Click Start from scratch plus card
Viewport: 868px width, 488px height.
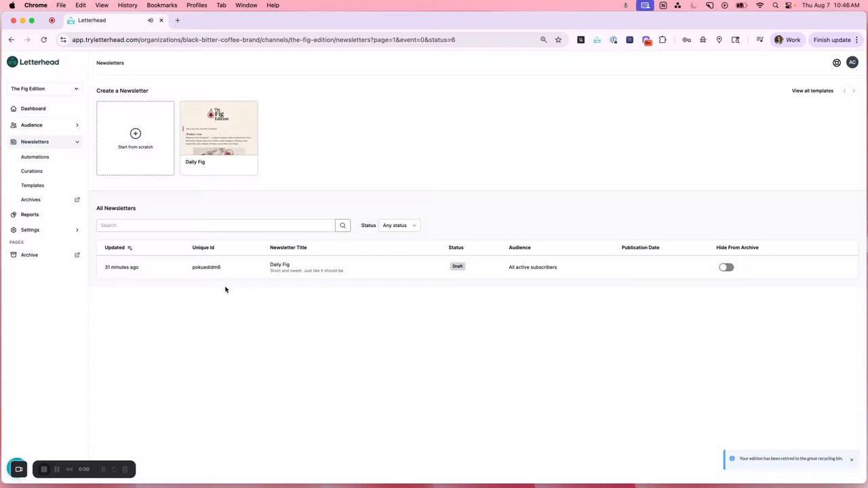[x=135, y=138]
